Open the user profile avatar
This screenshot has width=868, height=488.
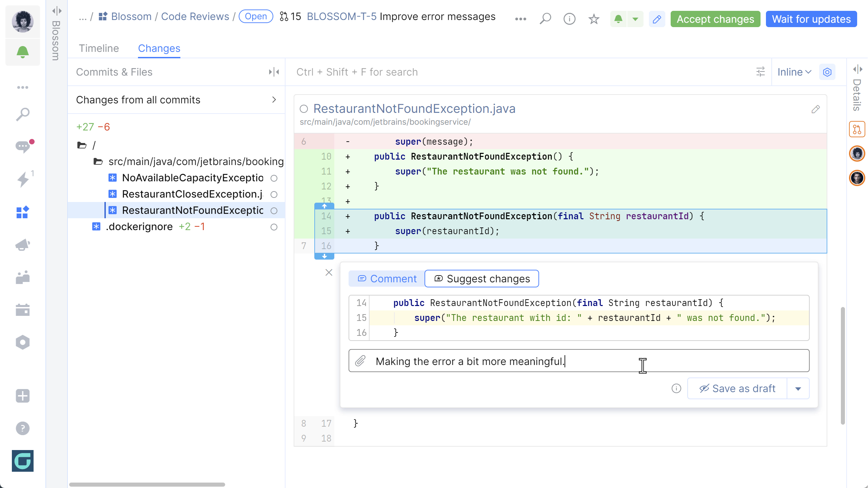pyautogui.click(x=23, y=21)
